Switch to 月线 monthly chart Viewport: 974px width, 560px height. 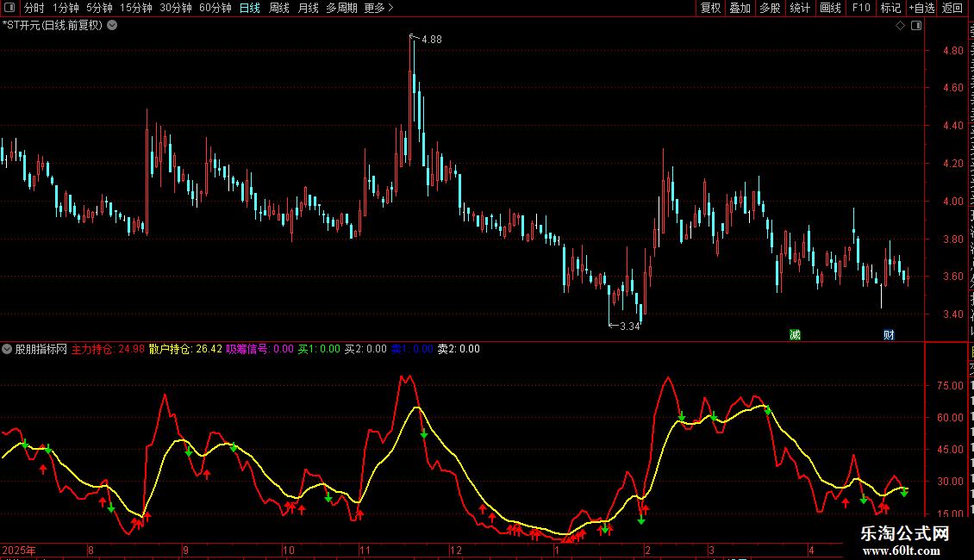(x=308, y=8)
